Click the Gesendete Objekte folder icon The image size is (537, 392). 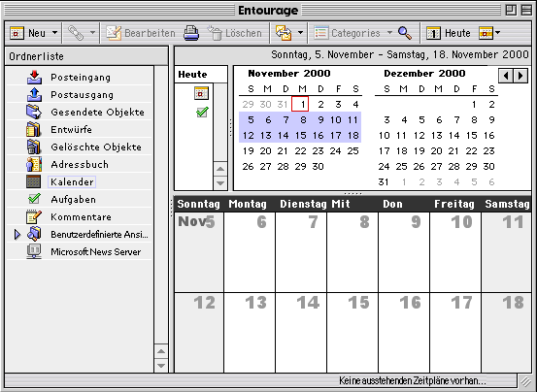34,113
